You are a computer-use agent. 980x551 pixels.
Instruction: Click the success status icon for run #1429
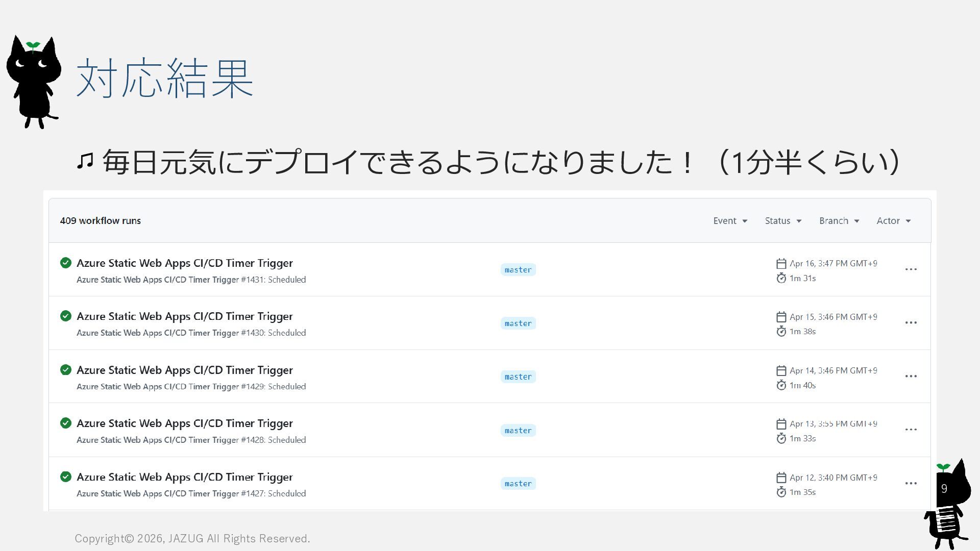pyautogui.click(x=66, y=370)
